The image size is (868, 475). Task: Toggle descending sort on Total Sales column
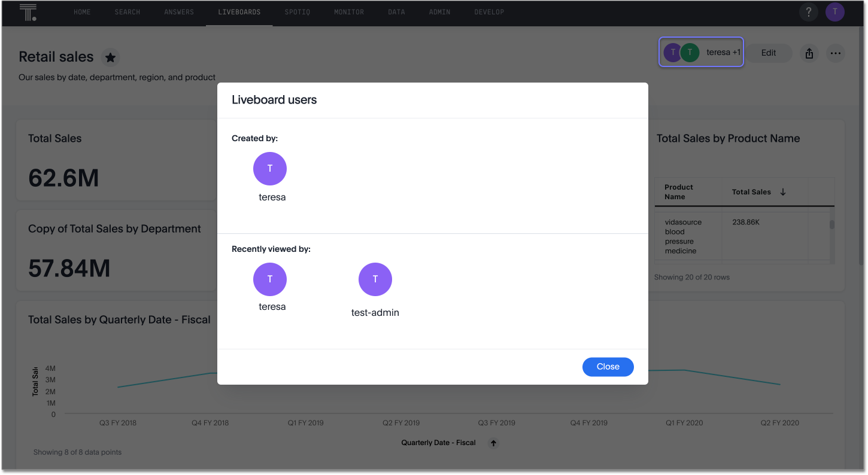point(783,191)
